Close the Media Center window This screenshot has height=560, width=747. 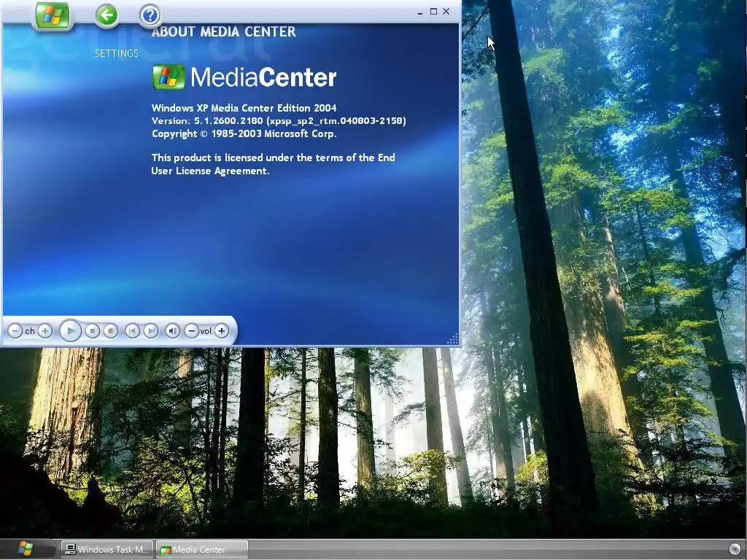point(446,12)
